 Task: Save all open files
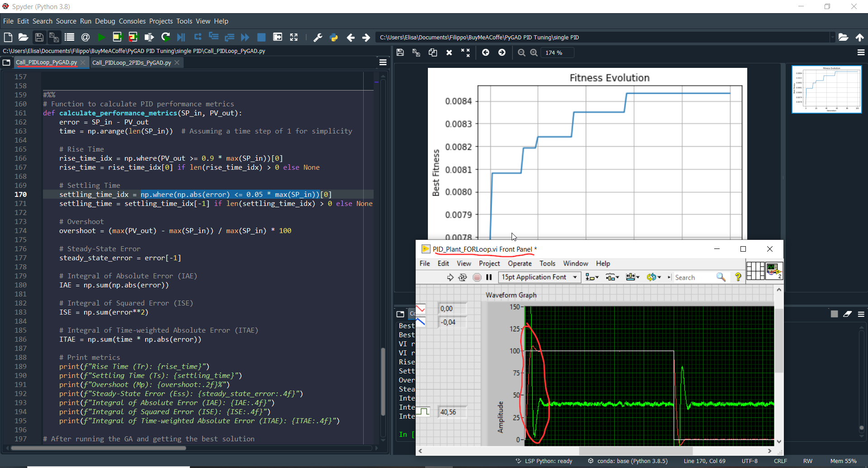tap(54, 37)
